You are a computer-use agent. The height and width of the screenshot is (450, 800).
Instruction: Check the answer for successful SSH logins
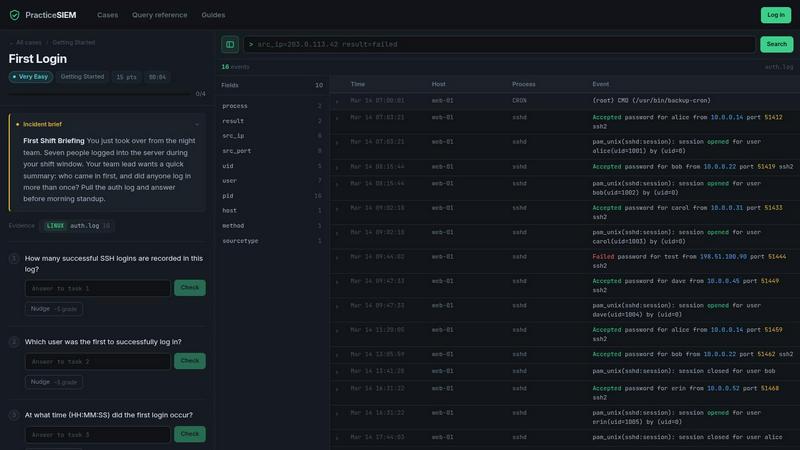click(190, 288)
